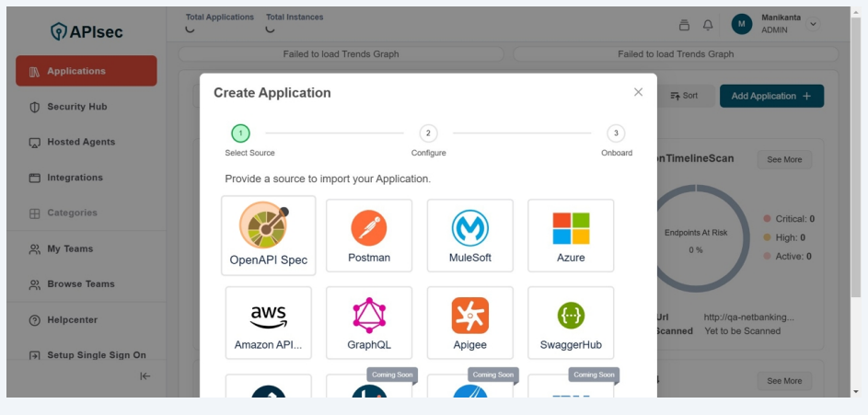
Task: Open Applications in the sidebar
Action: 87,71
